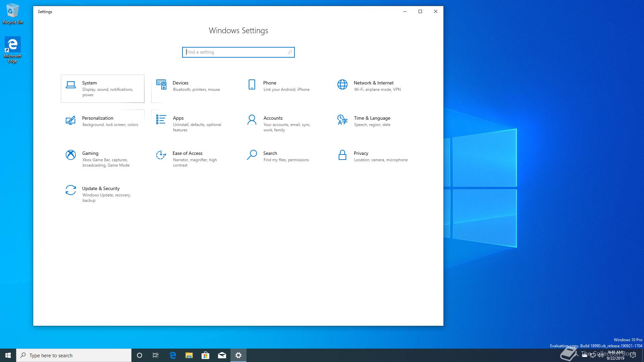The width and height of the screenshot is (644, 362).
Task: Click "Display, sound, notifications, power" text
Action: click(x=108, y=92)
